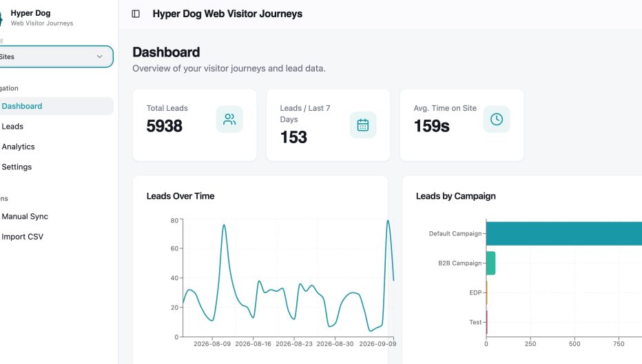
Task: Click the Test campaign label
Action: point(475,322)
